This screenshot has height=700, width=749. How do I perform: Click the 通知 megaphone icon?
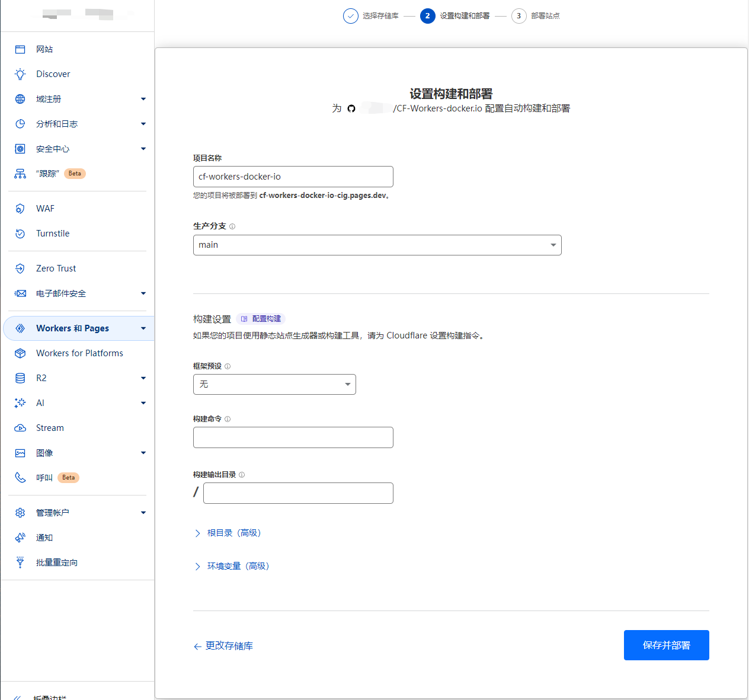tap(20, 538)
